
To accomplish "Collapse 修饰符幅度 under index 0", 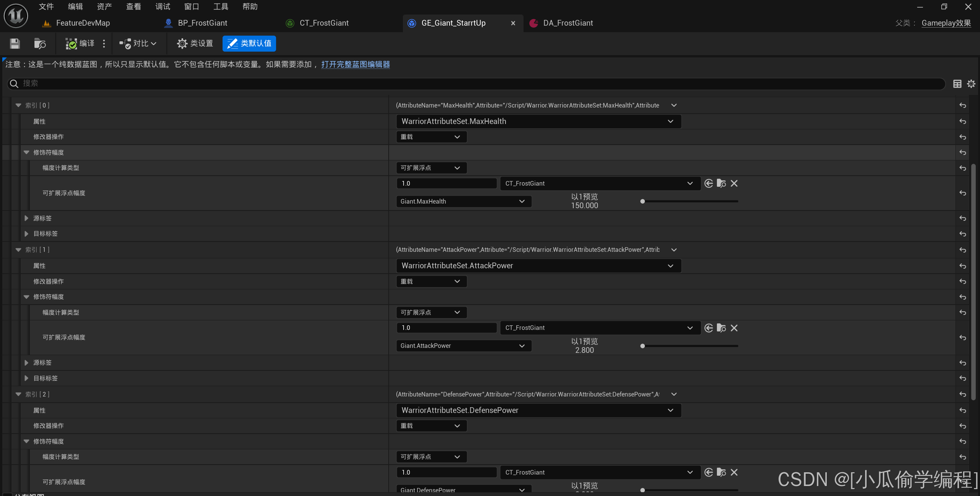I will pyautogui.click(x=26, y=152).
